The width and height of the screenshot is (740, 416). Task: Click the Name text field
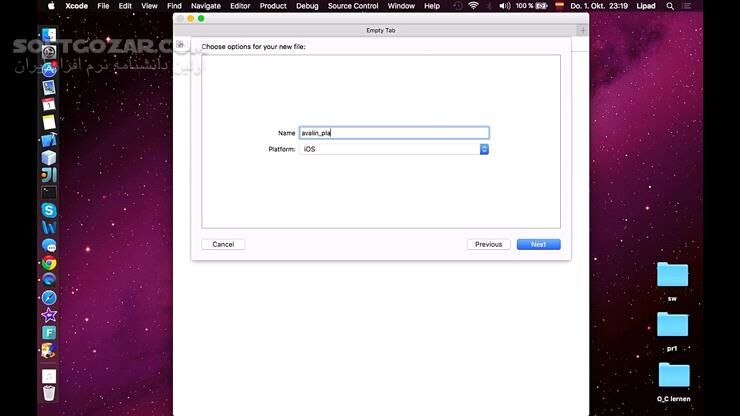tap(394, 133)
